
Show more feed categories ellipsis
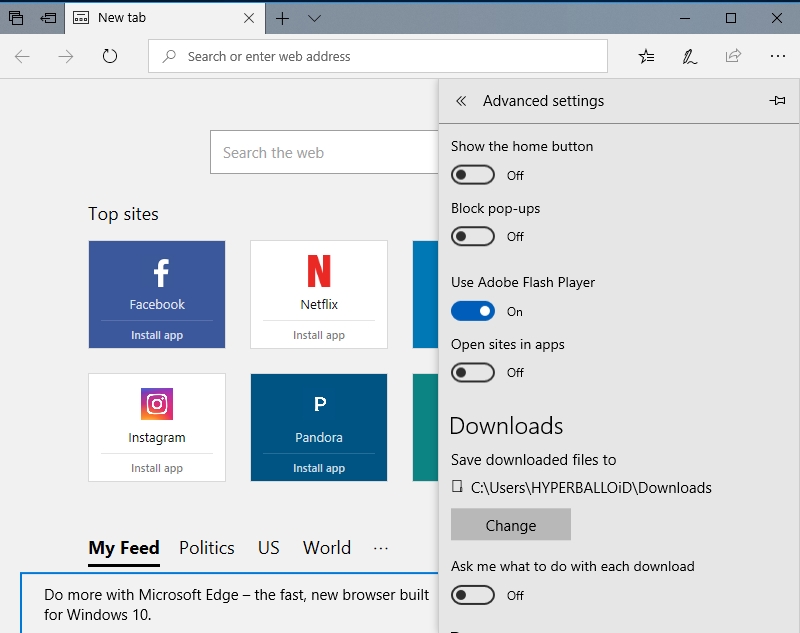tap(381, 549)
